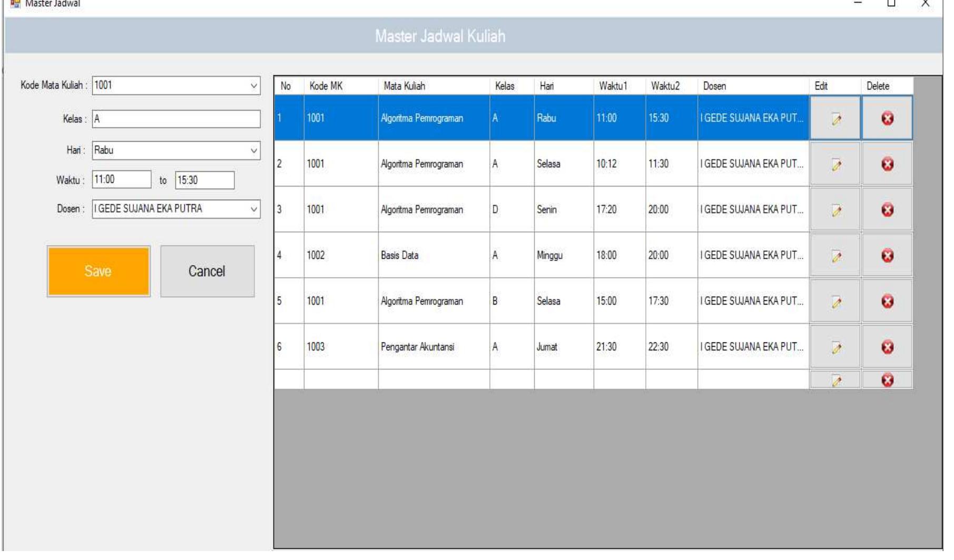This screenshot has width=954, height=560.
Task: Click the Waktu2 column header
Action: pos(672,86)
